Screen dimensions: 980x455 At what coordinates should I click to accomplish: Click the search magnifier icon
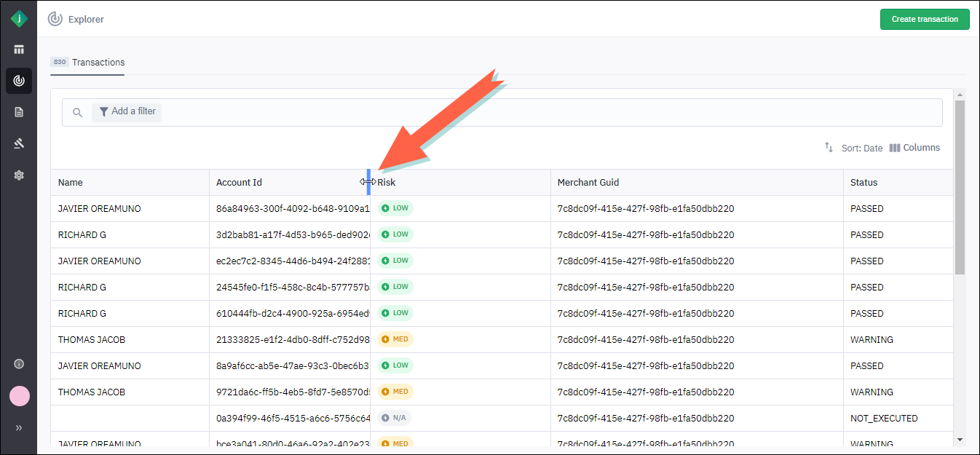(78, 113)
